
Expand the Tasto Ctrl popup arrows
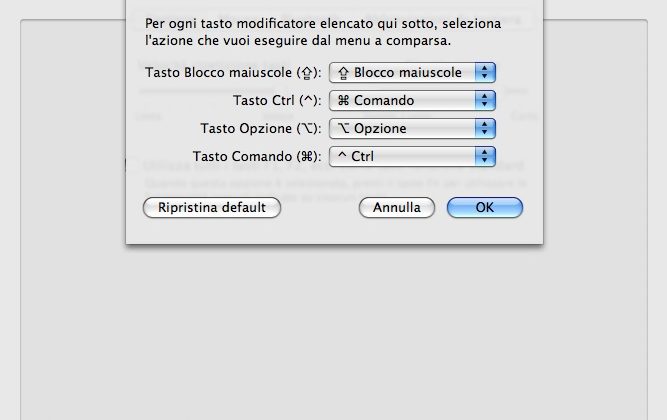[x=486, y=100]
